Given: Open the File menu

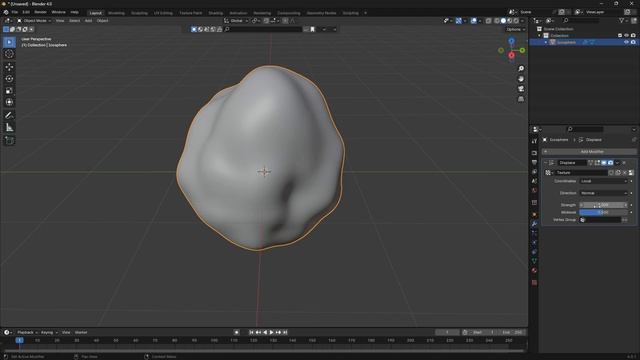Looking at the screenshot, I should pyautogui.click(x=15, y=13).
